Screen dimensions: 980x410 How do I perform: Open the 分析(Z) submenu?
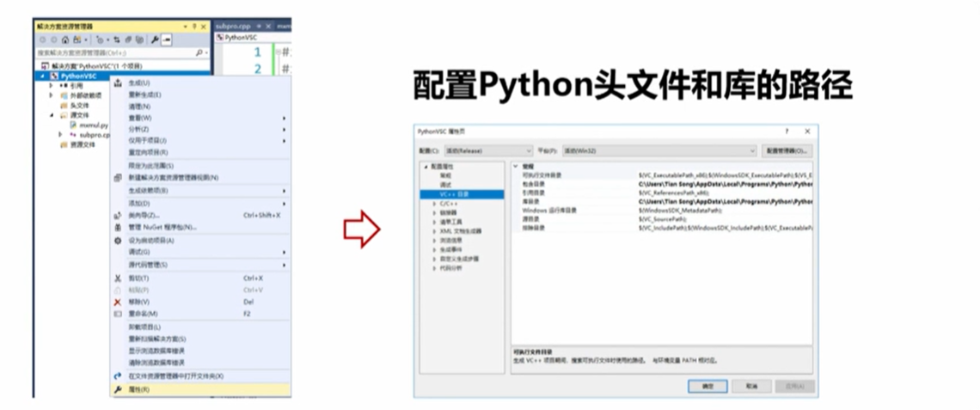click(x=200, y=130)
